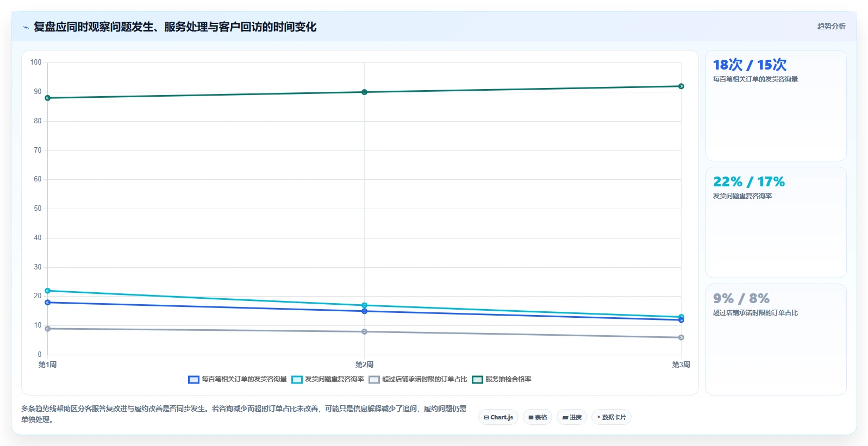
Task: Select 第3周 point on 每百笔相关订单的发货咨询量 line
Action: pos(681,321)
